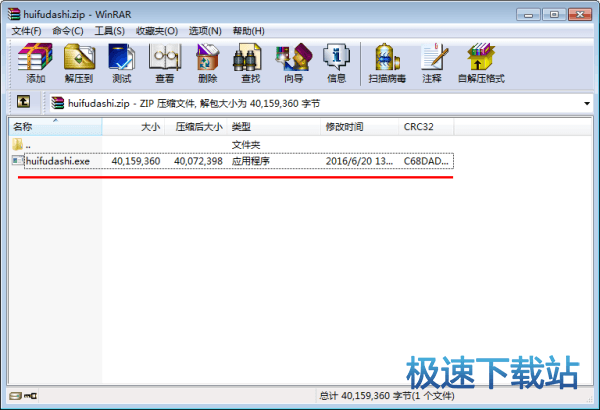Sort by 名称 column header
The height and width of the screenshot is (410, 600).
[x=55, y=127]
